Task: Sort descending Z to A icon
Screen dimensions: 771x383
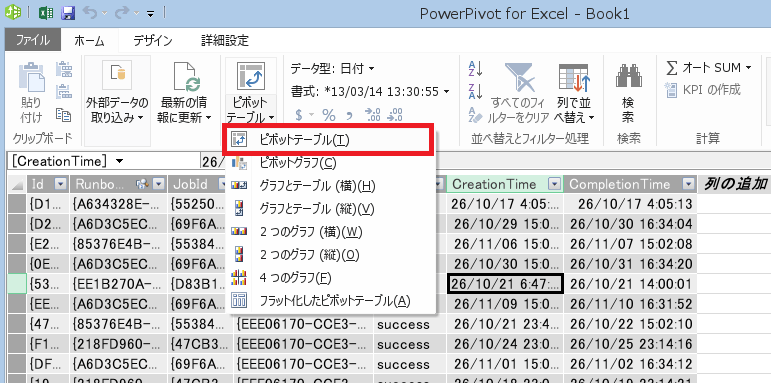Action: tap(475, 91)
